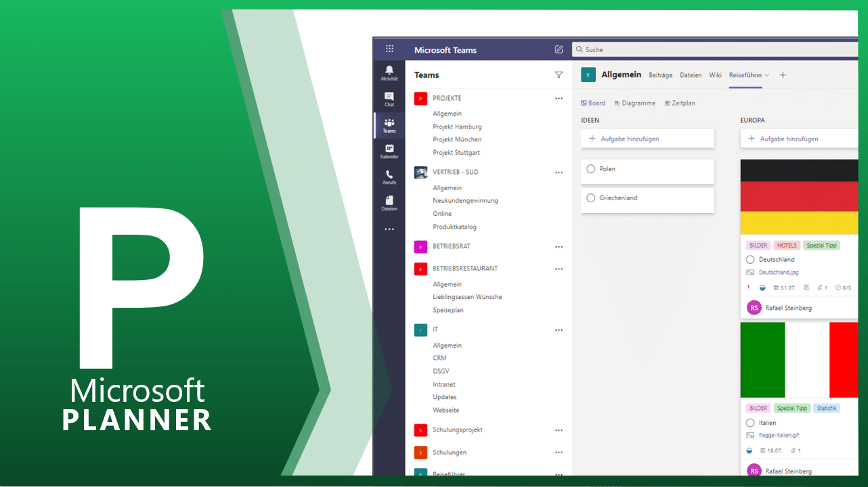The image size is (868, 487).
Task: Click the app launcher grid icon
Action: 389,49
